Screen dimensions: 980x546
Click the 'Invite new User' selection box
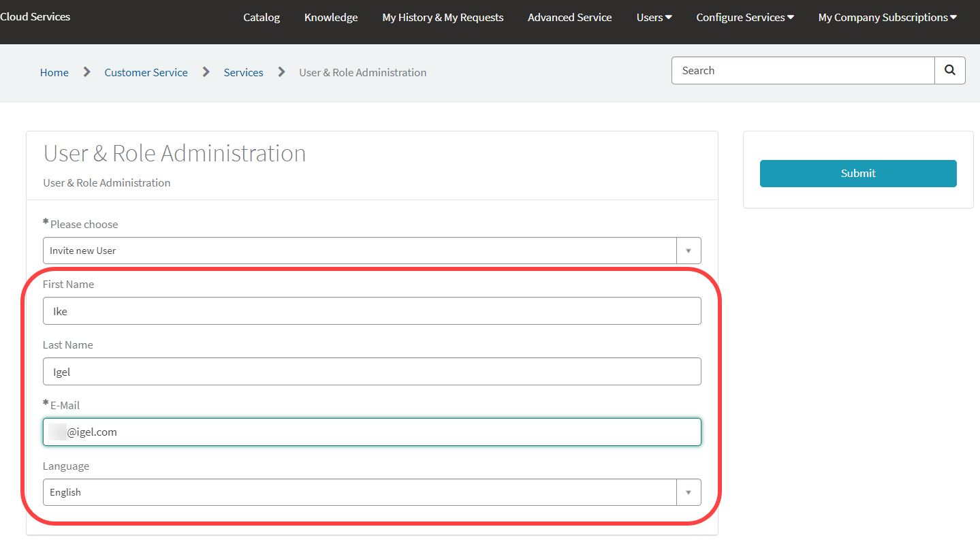click(359, 251)
